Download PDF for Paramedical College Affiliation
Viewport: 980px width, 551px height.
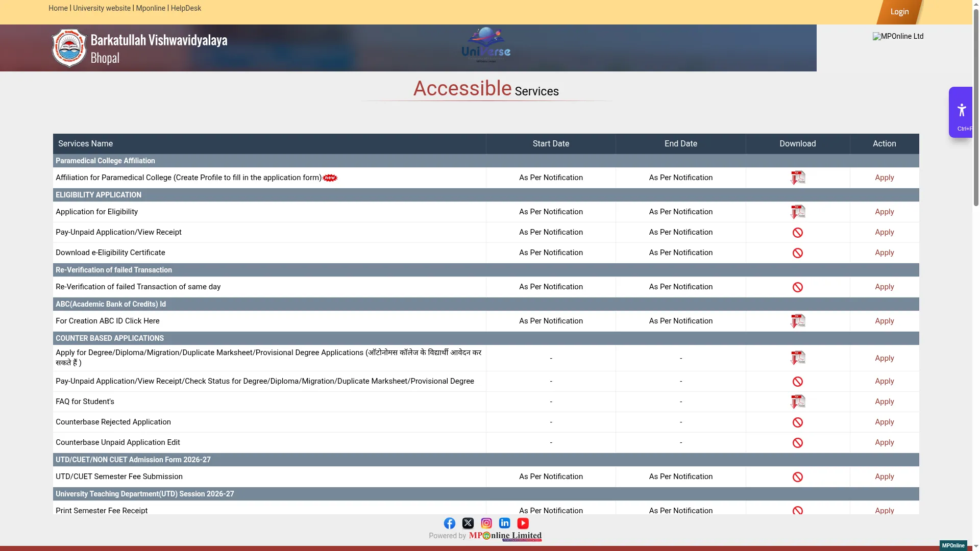(x=797, y=178)
